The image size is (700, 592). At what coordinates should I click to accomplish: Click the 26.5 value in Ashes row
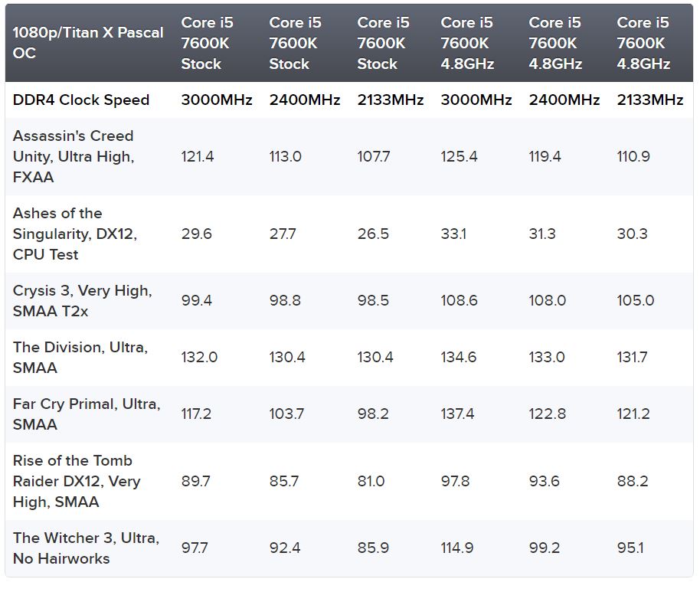click(x=373, y=234)
